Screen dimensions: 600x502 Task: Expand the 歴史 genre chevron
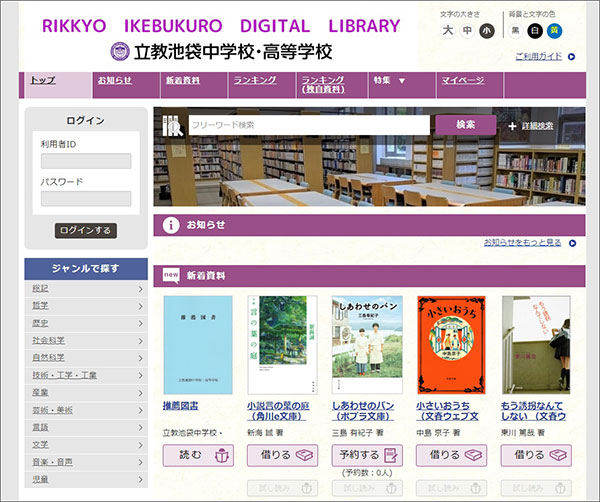tap(140, 324)
